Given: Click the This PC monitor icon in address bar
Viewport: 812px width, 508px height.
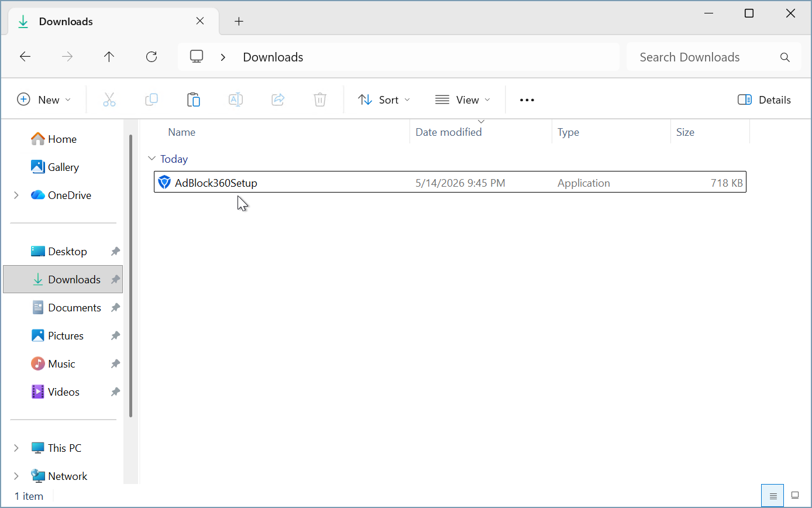Looking at the screenshot, I should pyautogui.click(x=197, y=57).
